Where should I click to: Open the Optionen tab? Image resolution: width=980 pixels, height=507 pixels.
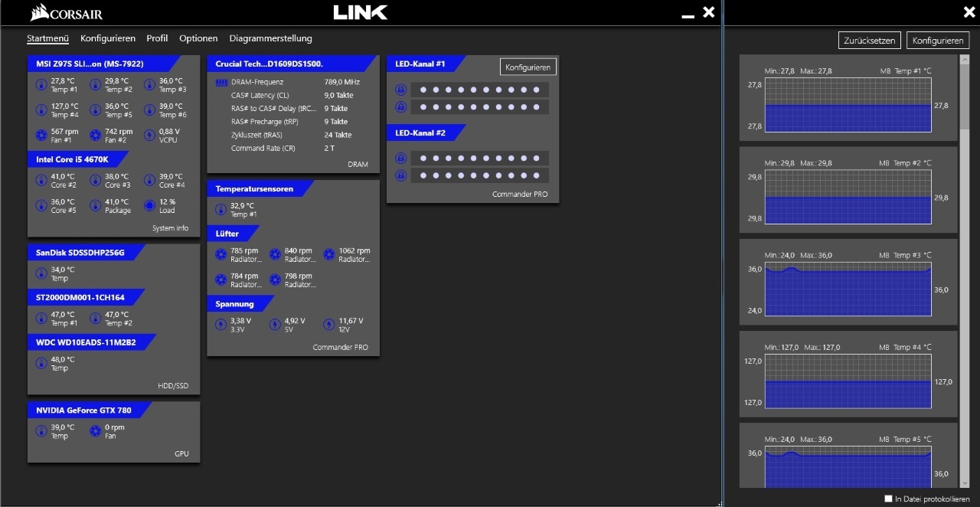point(198,38)
